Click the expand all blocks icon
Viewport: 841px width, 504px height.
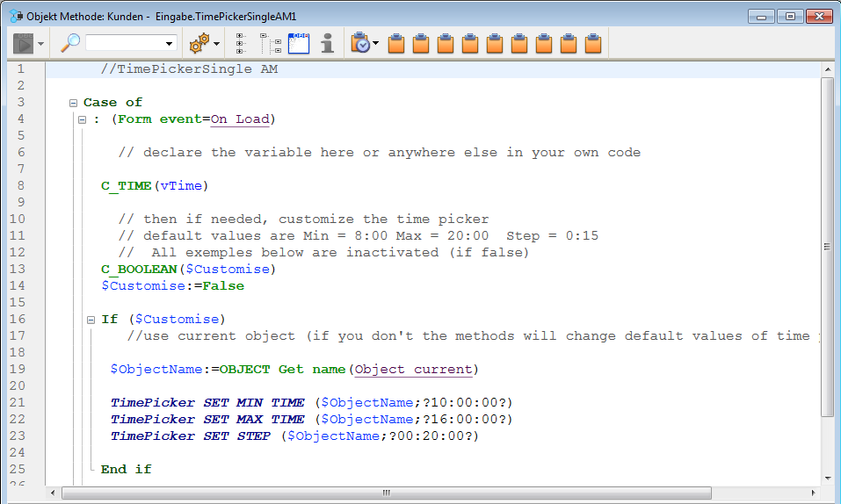click(242, 43)
